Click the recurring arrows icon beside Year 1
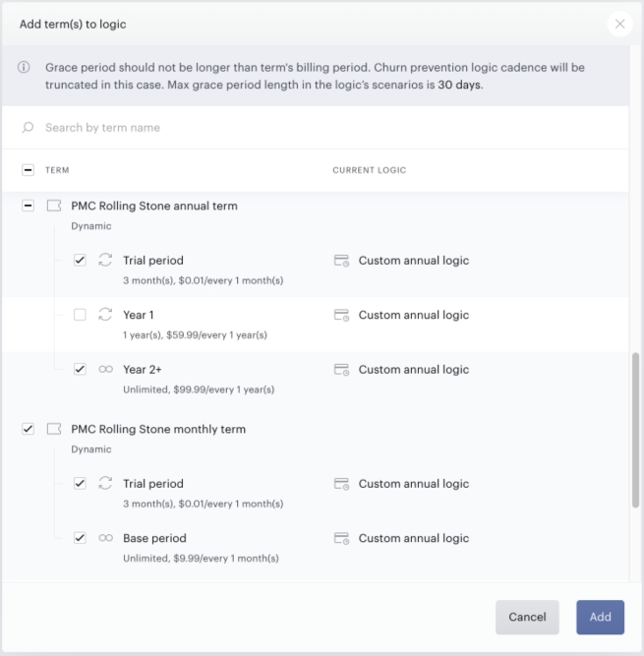 coord(105,314)
